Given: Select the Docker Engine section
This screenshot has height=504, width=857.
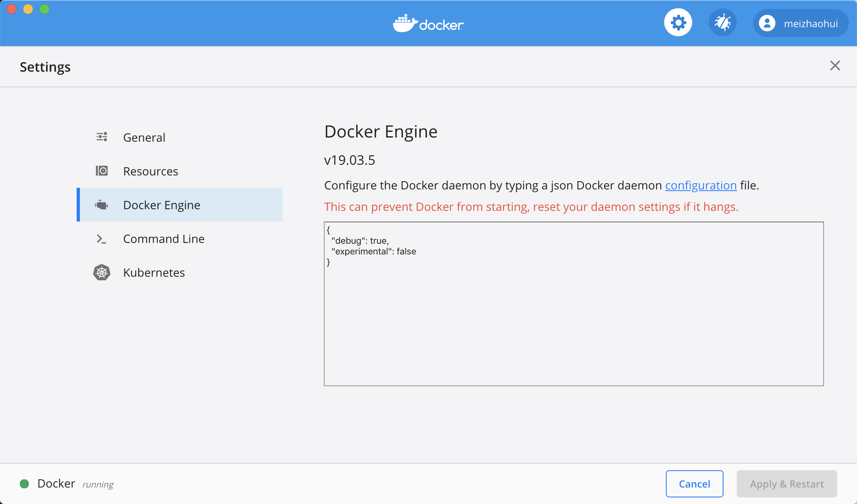Looking at the screenshot, I should click(180, 205).
